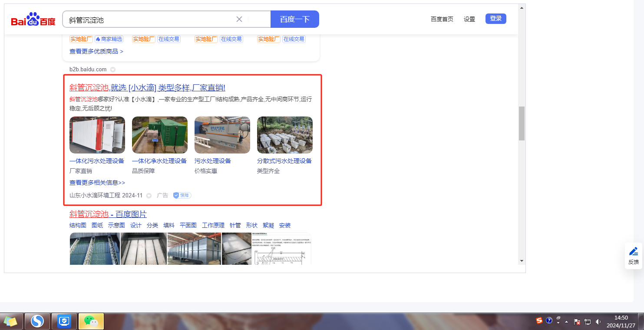Select the 平面图 image tag

(188, 225)
